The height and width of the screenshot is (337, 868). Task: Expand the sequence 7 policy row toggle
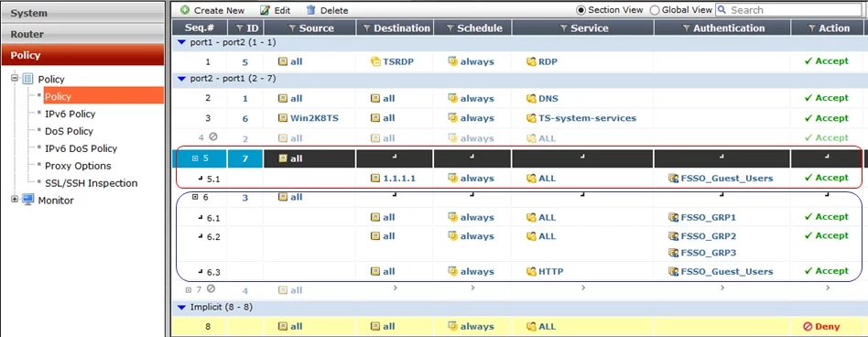[189, 289]
